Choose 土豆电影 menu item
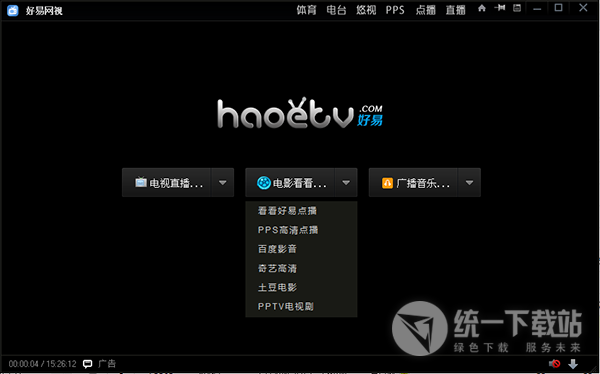The height and width of the screenshot is (374, 600). 301,287
